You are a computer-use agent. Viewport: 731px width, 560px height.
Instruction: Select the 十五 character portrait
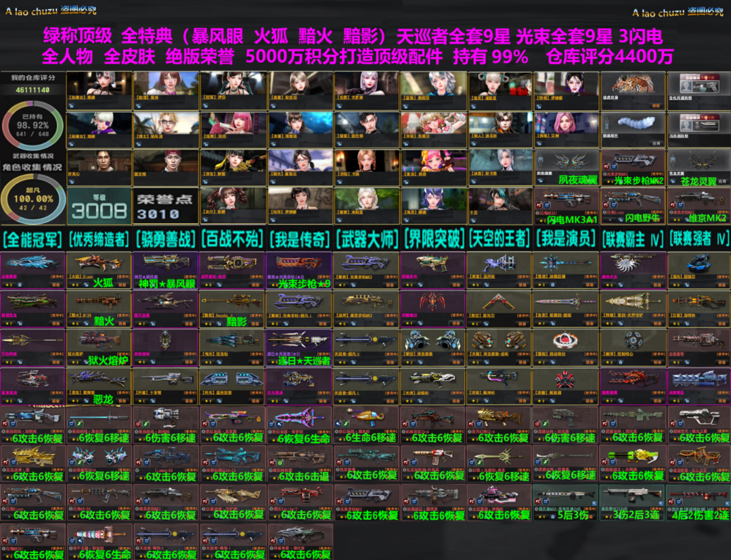(500, 199)
